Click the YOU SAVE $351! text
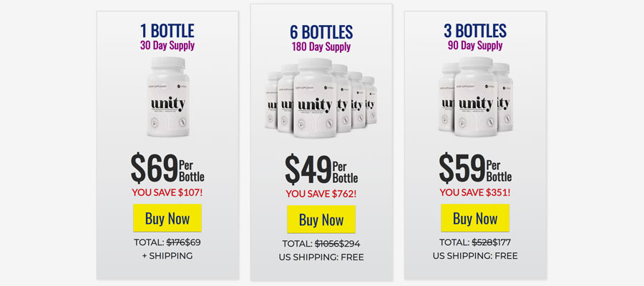The height and width of the screenshot is (286, 644). pos(475,192)
